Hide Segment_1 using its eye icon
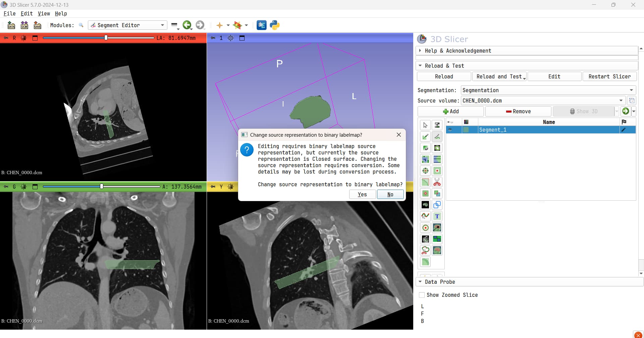This screenshot has width=644, height=338. [450, 130]
